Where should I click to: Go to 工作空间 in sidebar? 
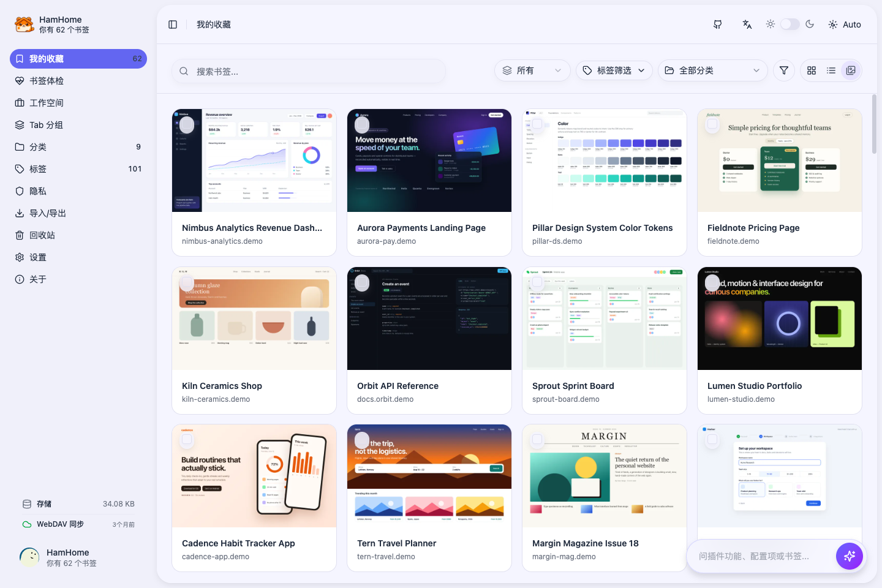[78, 103]
